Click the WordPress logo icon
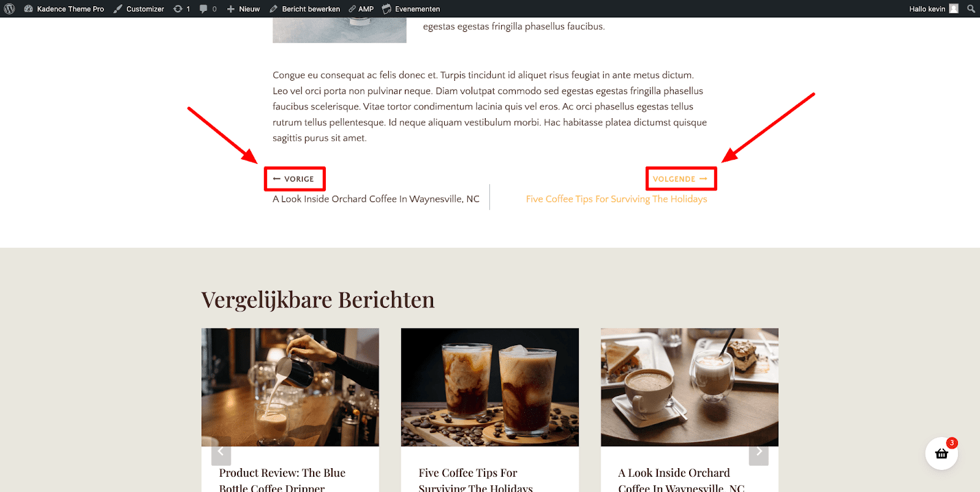Viewport: 980px width, 492px height. [x=9, y=9]
